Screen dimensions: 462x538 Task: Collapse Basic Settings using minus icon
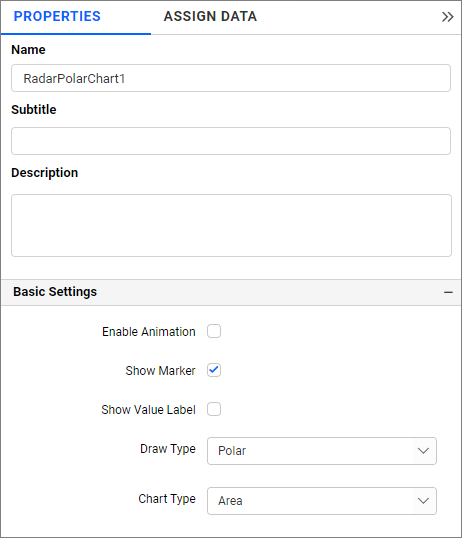point(448,292)
